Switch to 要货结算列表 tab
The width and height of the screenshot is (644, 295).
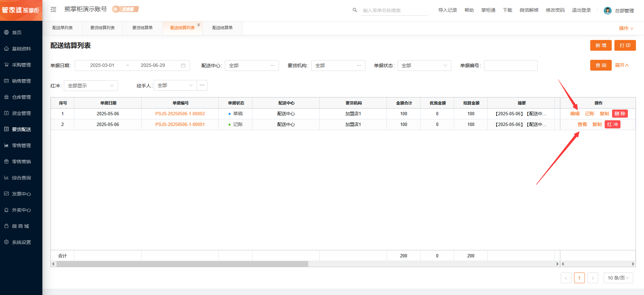pyautogui.click(x=103, y=28)
